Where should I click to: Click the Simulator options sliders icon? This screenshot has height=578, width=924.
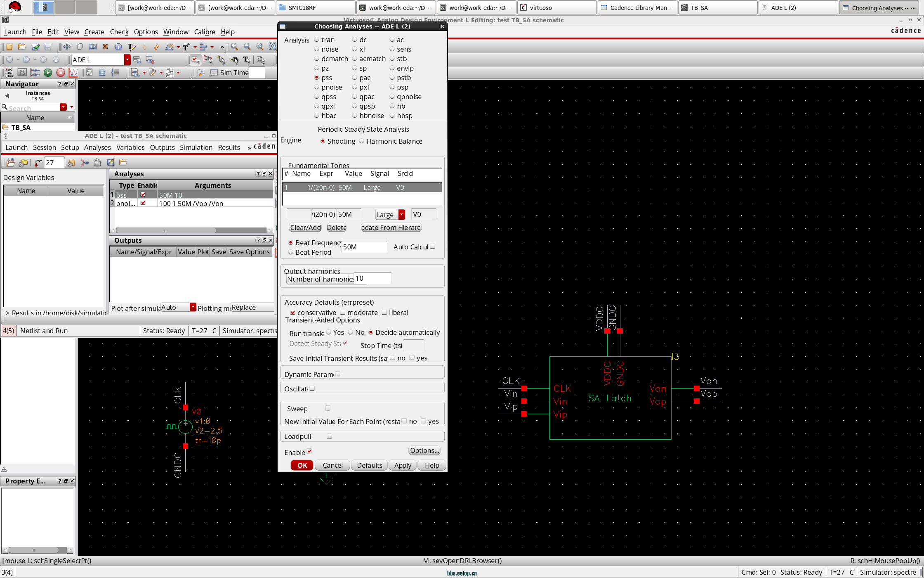tap(22, 73)
